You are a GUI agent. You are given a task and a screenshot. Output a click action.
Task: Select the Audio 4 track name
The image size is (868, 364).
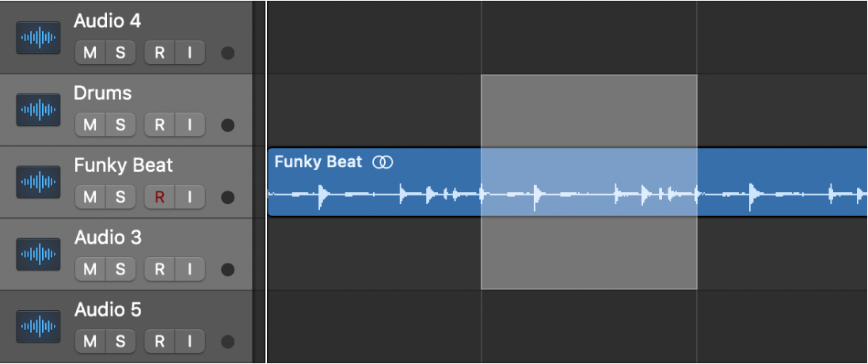(x=107, y=21)
